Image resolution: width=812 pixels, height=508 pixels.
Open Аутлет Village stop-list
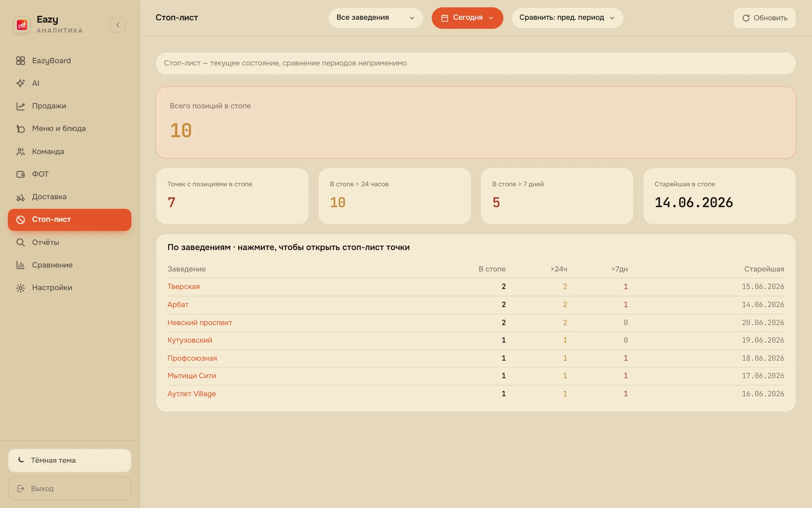point(191,394)
